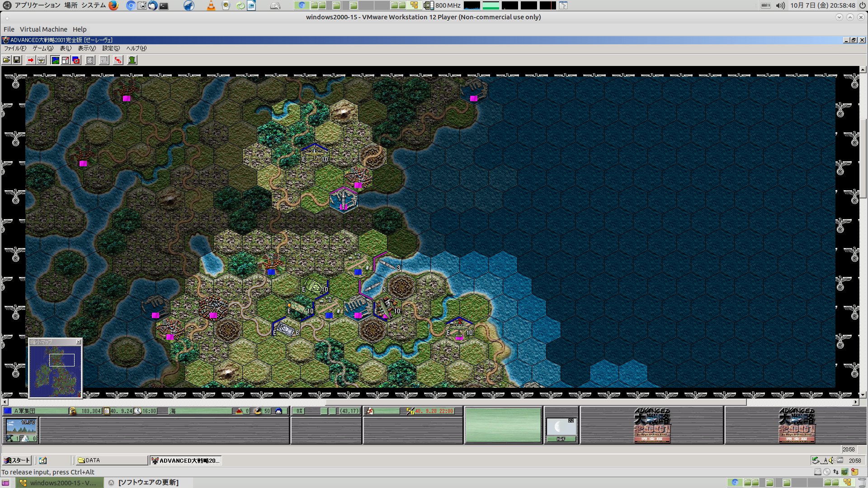This screenshot has width=868, height=488.
Task: Open the VMware Help menu
Action: tap(80, 29)
